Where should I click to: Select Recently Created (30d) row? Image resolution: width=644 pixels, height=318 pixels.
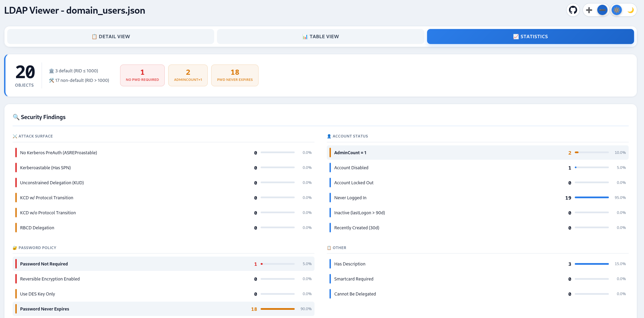point(478,228)
